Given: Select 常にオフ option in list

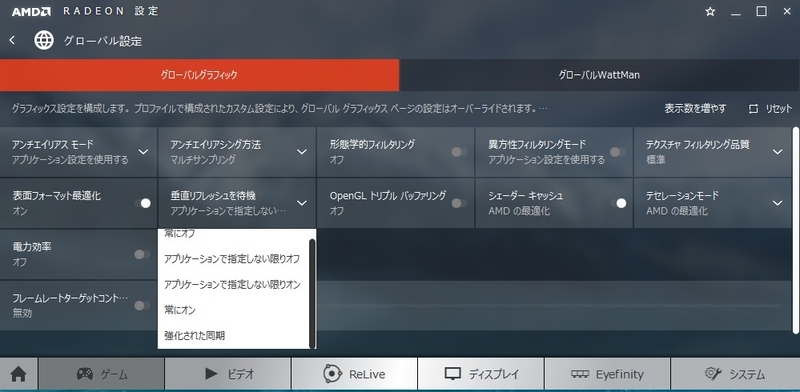Looking at the screenshot, I should [234, 234].
